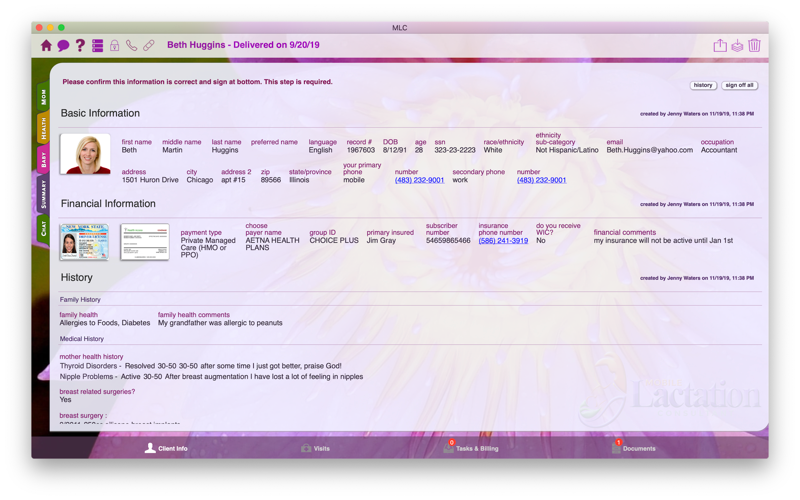Image resolution: width=800 pixels, height=500 pixels.
Task: Click the Family History subheading
Action: point(80,299)
